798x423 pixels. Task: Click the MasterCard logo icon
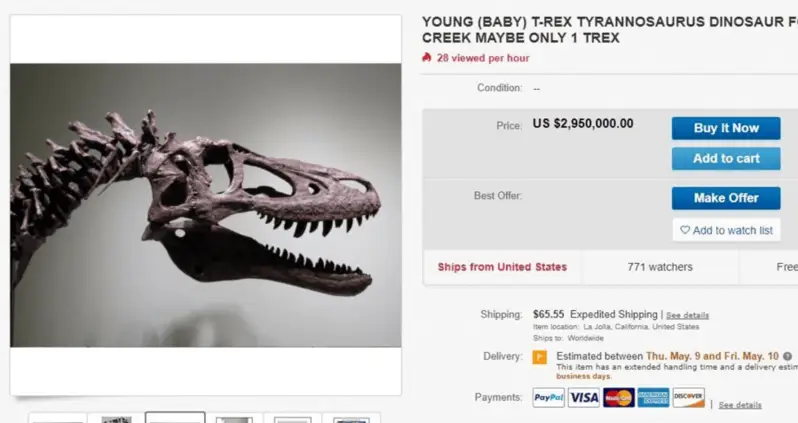pos(619,398)
